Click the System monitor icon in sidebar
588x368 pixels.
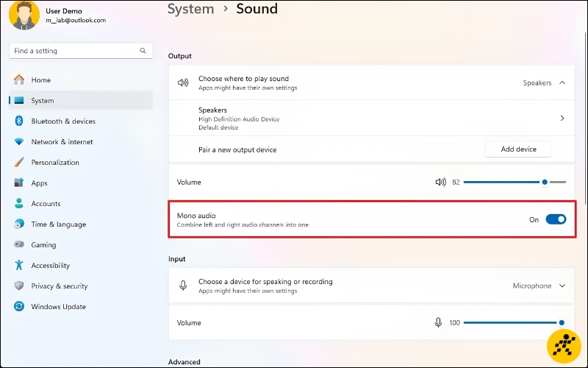point(19,100)
